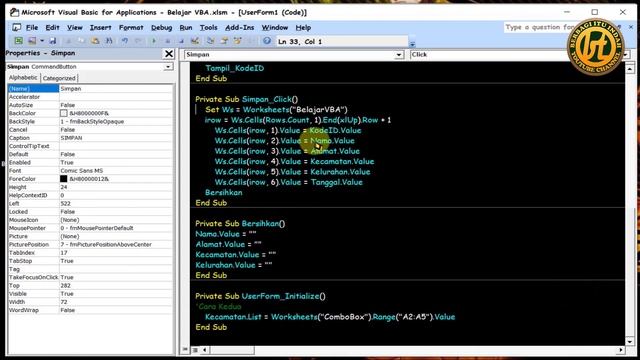The image size is (640, 360).
Task: Select the Font property Comic Sans MS
Action: 82,171
